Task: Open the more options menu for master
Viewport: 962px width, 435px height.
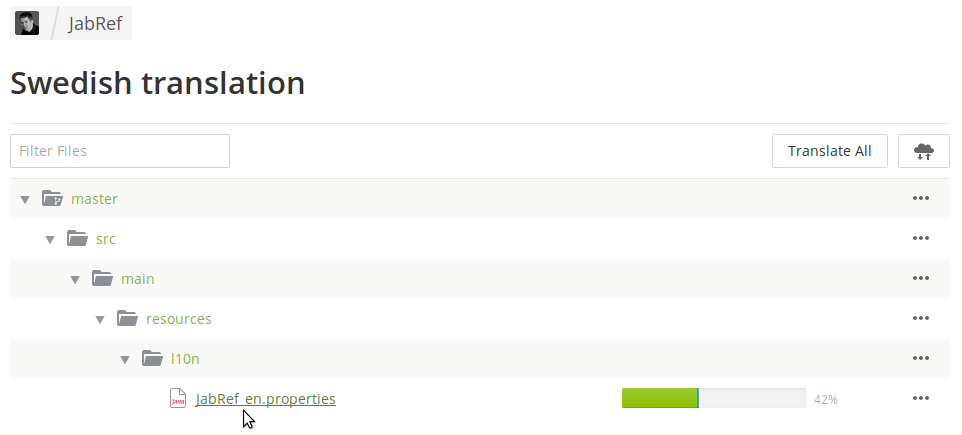Action: coord(921,199)
